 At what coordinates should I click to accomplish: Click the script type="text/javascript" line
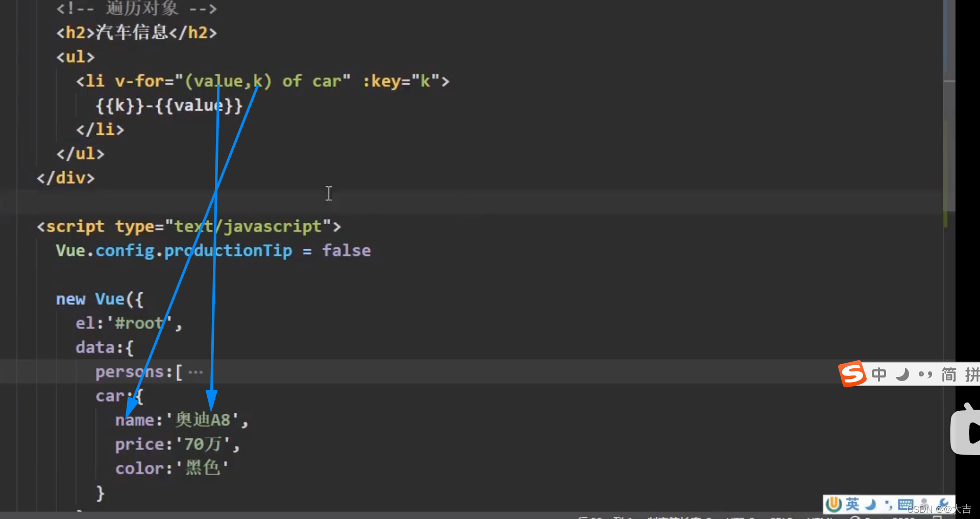click(x=189, y=226)
